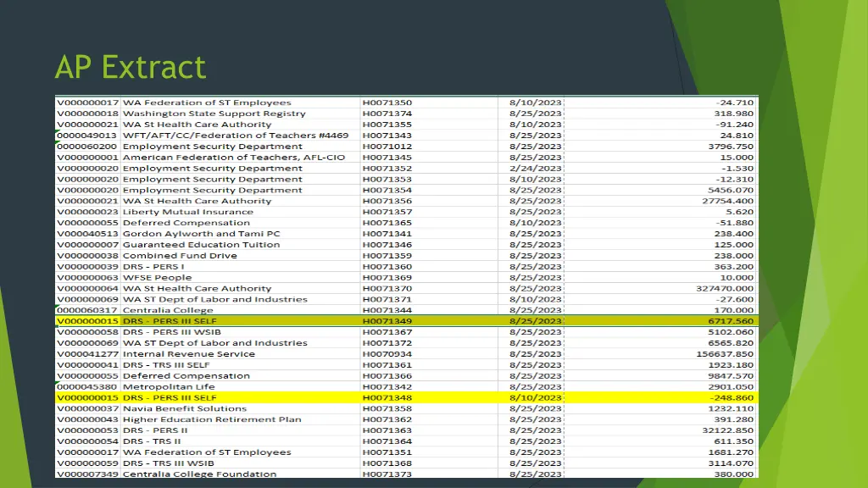Viewport: 868px width, 488px height.
Task: Select 'Gordon Aylworth and Tami PC'
Action: click(x=201, y=234)
